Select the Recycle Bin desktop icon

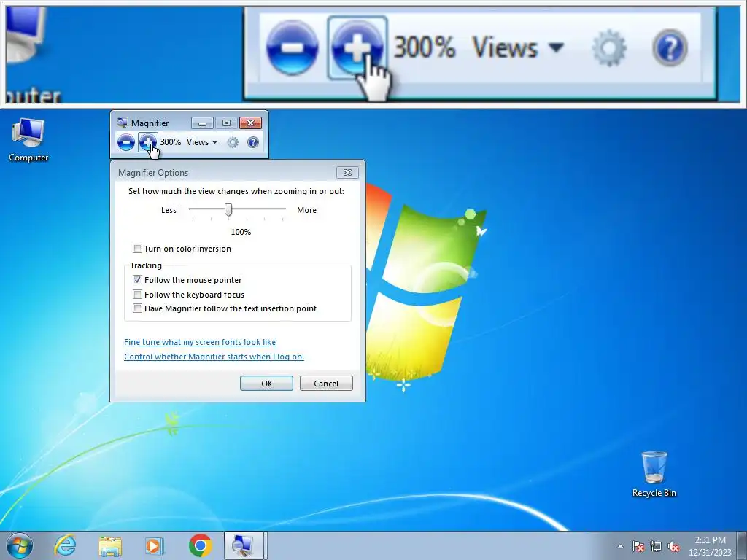[654, 474]
